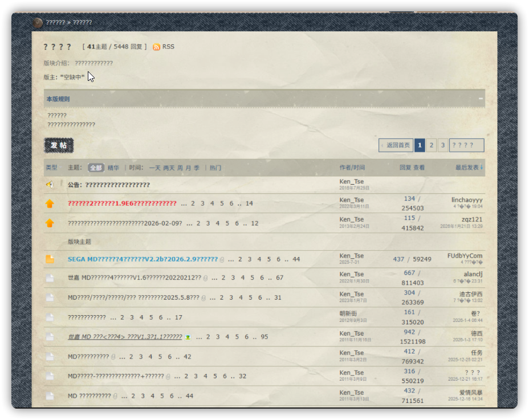This screenshot has height=420, width=529.
Task: Open last poster linchaoyyy's profile
Action: tap(466, 199)
